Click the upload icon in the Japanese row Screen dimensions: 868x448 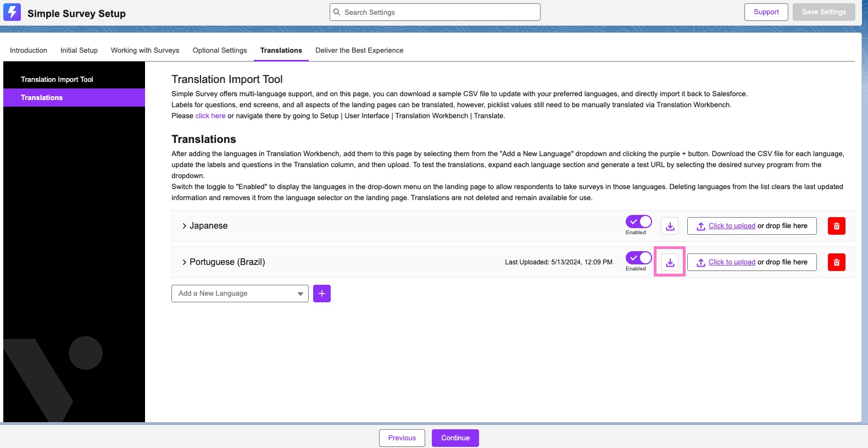(x=701, y=226)
